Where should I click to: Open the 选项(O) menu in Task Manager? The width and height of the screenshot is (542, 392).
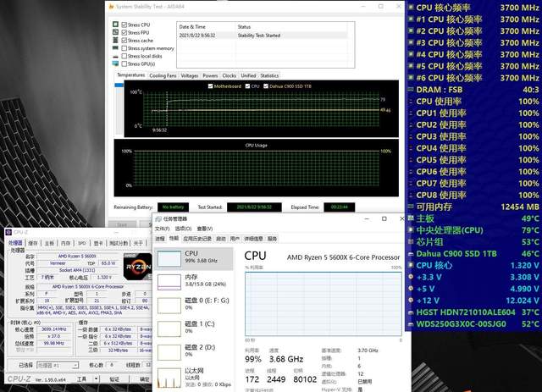click(183, 229)
